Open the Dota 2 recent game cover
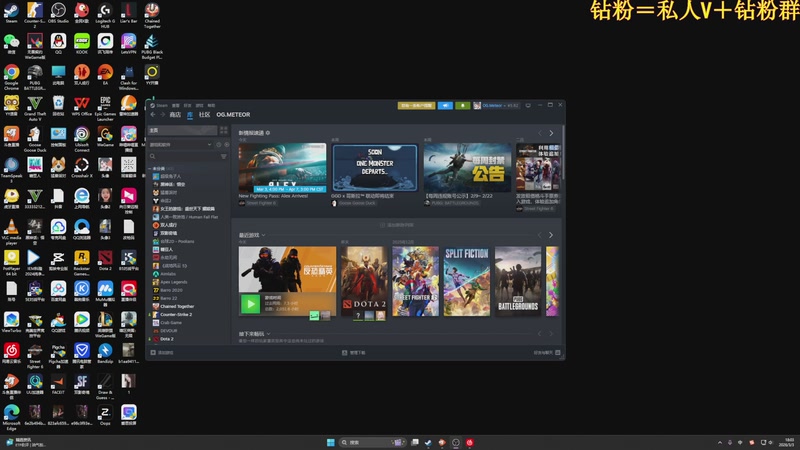This screenshot has width=800, height=450. click(x=364, y=281)
